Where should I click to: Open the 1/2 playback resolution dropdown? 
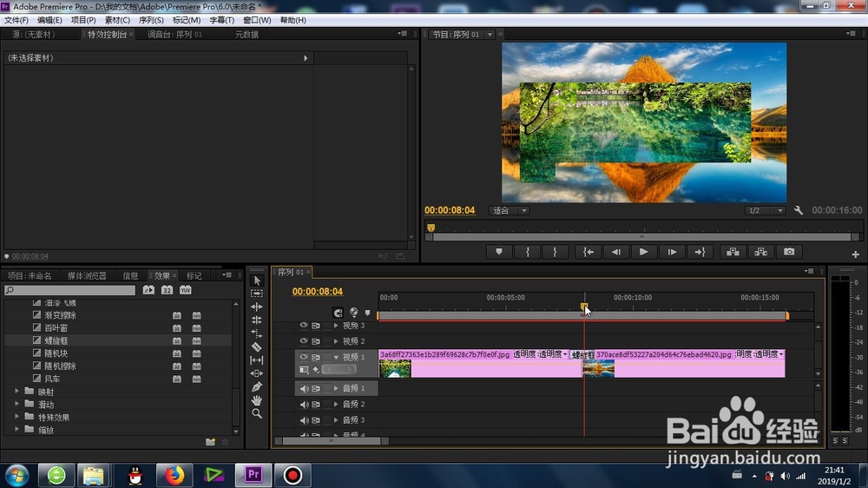[765, 210]
